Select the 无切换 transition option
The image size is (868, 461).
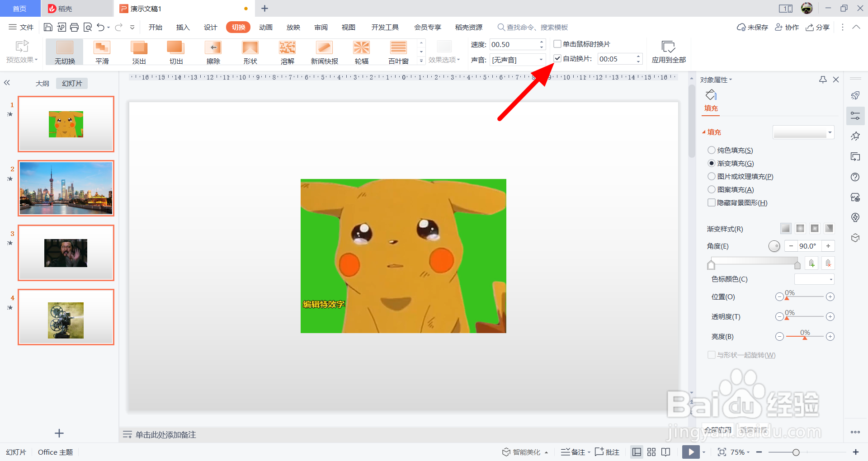[x=65, y=52]
